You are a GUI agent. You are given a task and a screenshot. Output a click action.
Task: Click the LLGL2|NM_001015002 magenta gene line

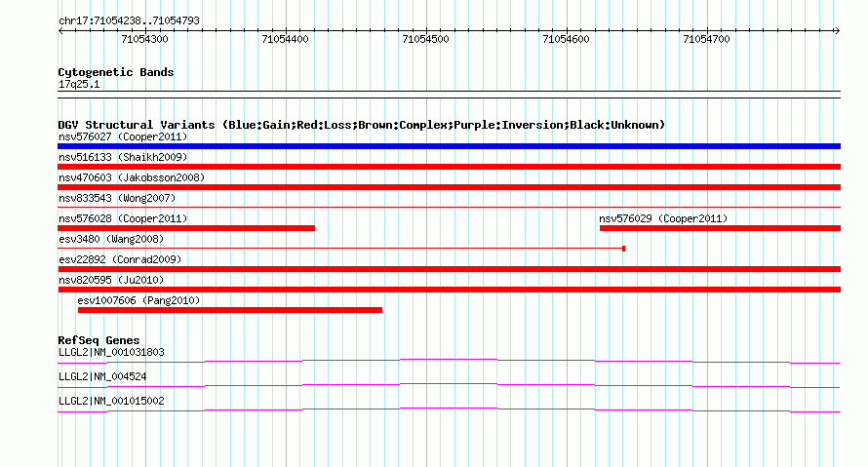[449, 410]
